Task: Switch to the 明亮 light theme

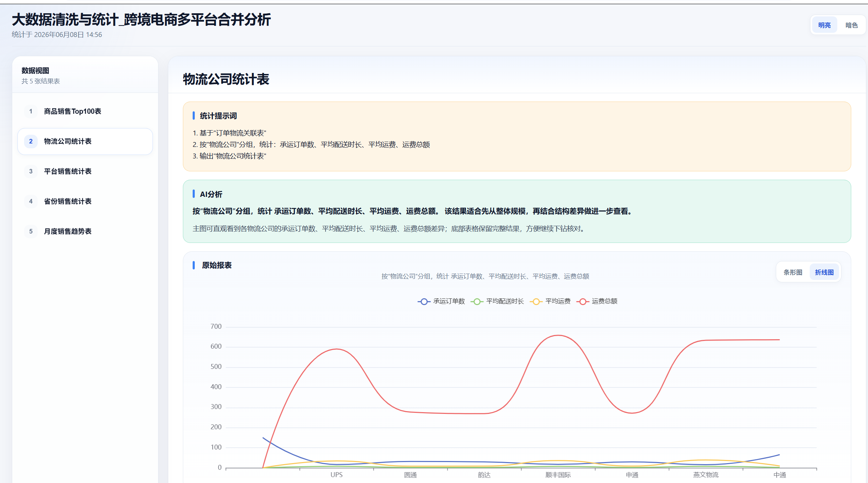Action: click(x=824, y=25)
